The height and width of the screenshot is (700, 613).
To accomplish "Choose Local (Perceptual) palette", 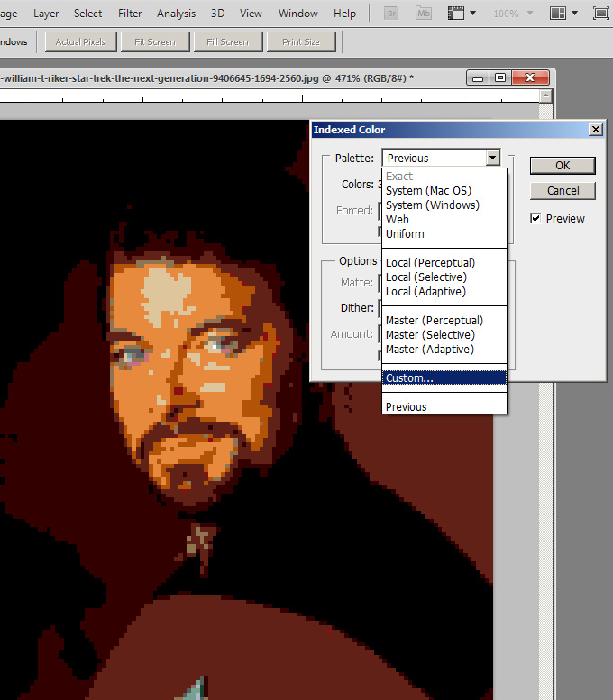I will click(x=444, y=262).
